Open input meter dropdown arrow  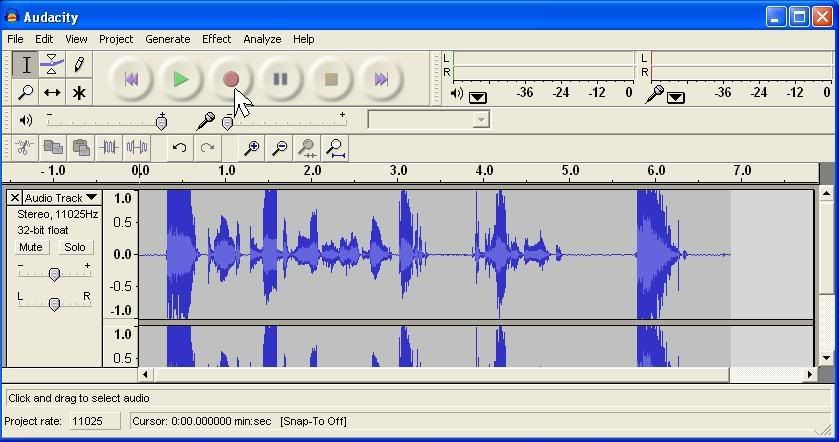676,97
